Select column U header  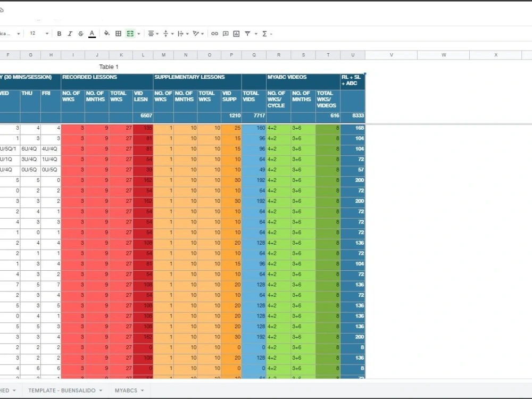(x=353, y=55)
